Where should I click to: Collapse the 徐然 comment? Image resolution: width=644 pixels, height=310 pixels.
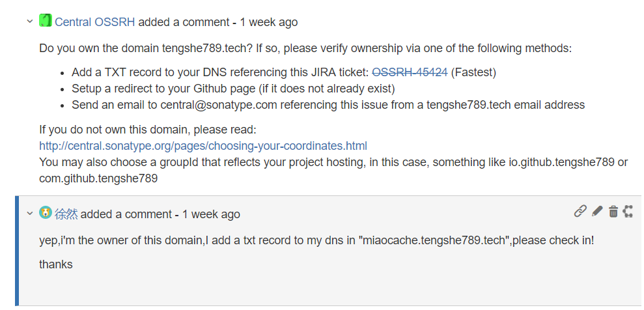tap(29, 214)
